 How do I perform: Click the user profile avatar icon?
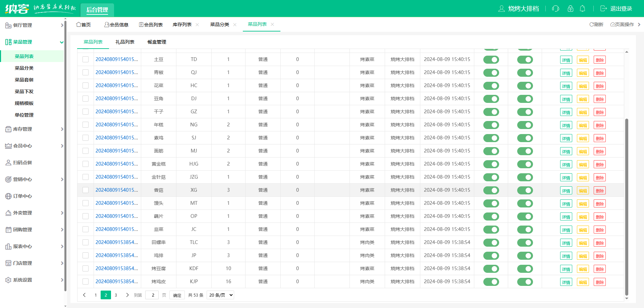[501, 9]
